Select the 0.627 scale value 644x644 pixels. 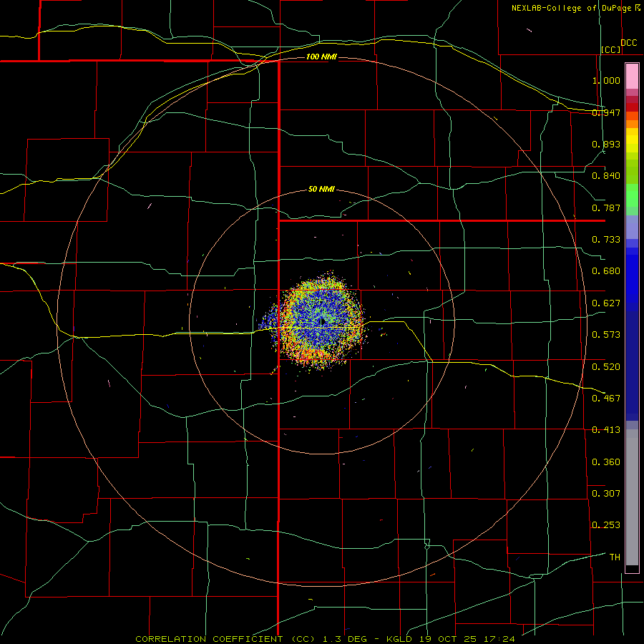tap(606, 303)
